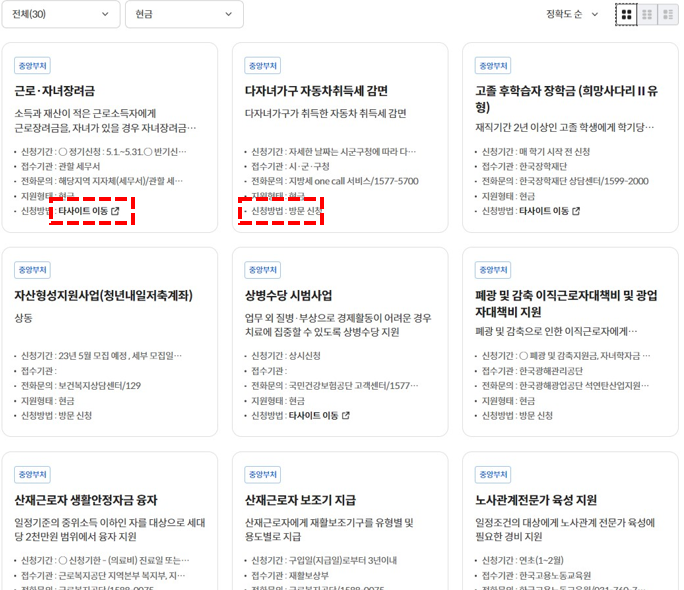Click 전화문의 한국장학재단 상담센터/1599-2000 line

click(x=565, y=181)
